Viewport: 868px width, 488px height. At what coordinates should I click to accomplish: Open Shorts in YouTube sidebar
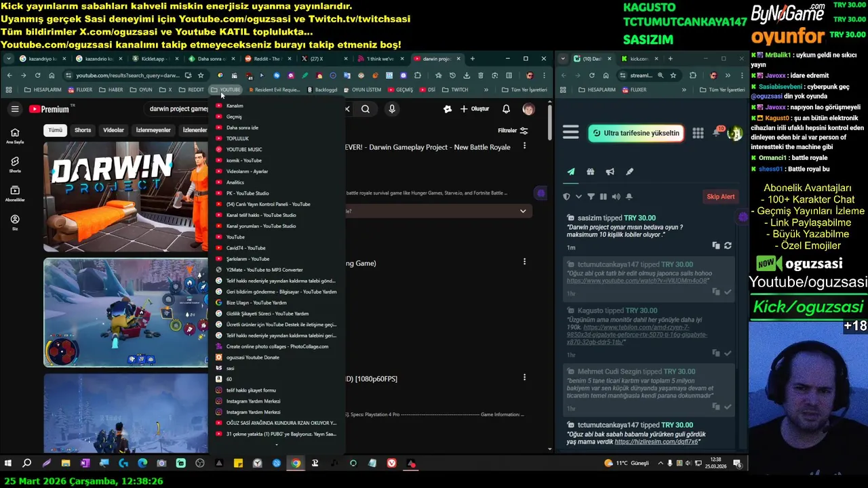[x=15, y=165]
